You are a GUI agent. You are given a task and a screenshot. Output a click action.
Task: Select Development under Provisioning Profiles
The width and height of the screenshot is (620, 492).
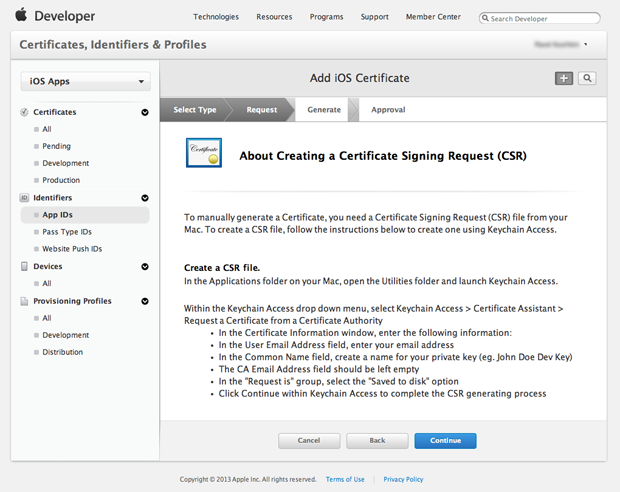coord(65,335)
